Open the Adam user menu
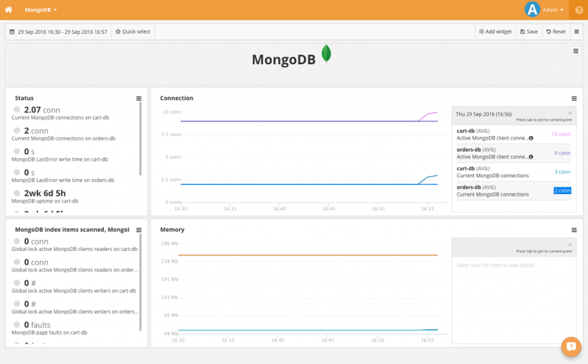 click(x=553, y=10)
